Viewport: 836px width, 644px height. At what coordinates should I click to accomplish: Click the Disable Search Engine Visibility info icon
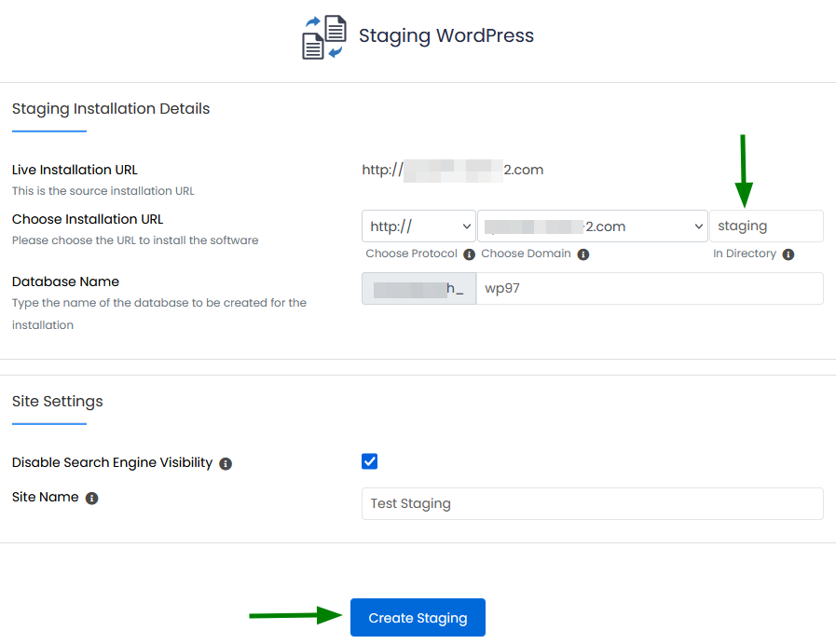(x=226, y=464)
